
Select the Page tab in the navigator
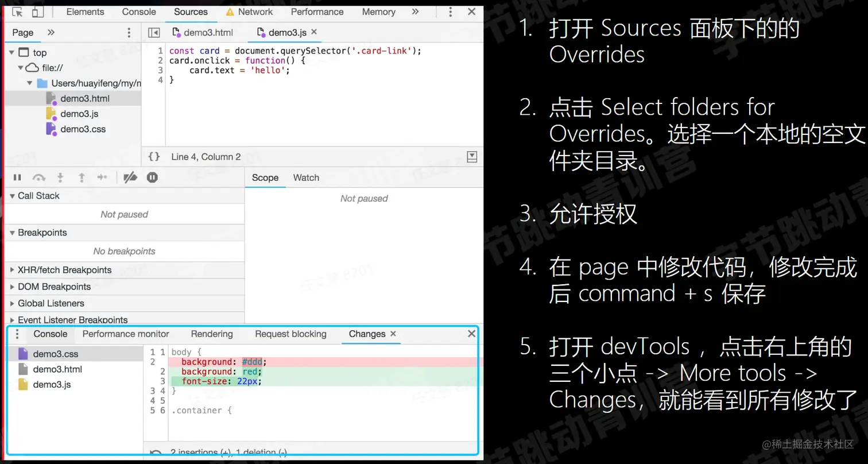click(x=23, y=33)
